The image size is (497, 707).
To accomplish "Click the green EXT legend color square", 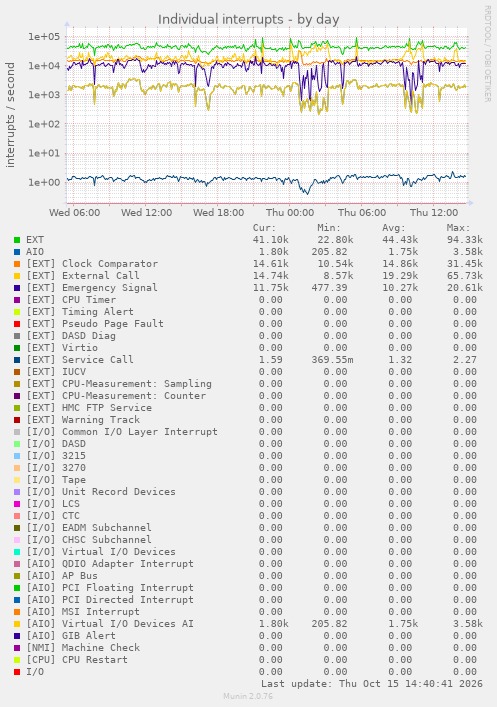I will pyautogui.click(x=17, y=240).
